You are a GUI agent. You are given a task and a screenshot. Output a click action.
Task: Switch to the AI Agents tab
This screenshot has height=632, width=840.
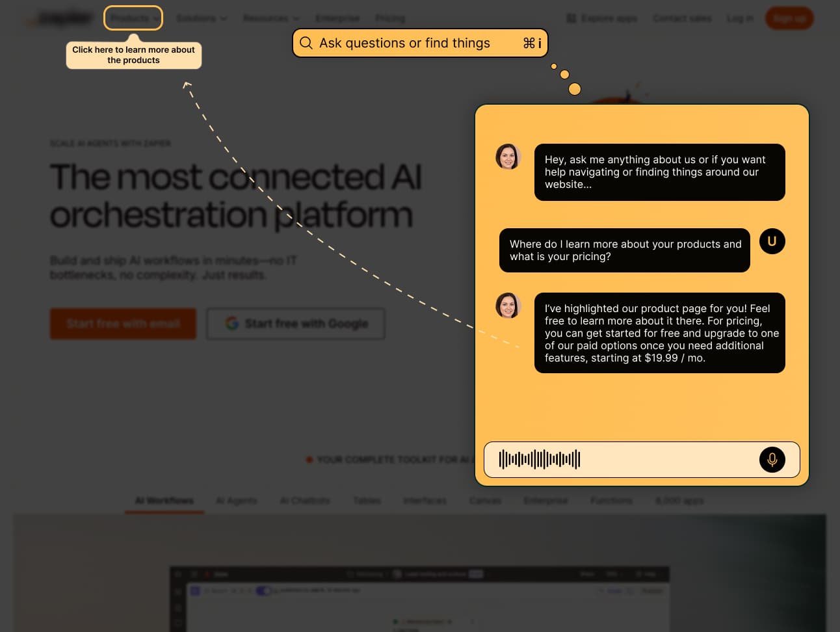236,501
